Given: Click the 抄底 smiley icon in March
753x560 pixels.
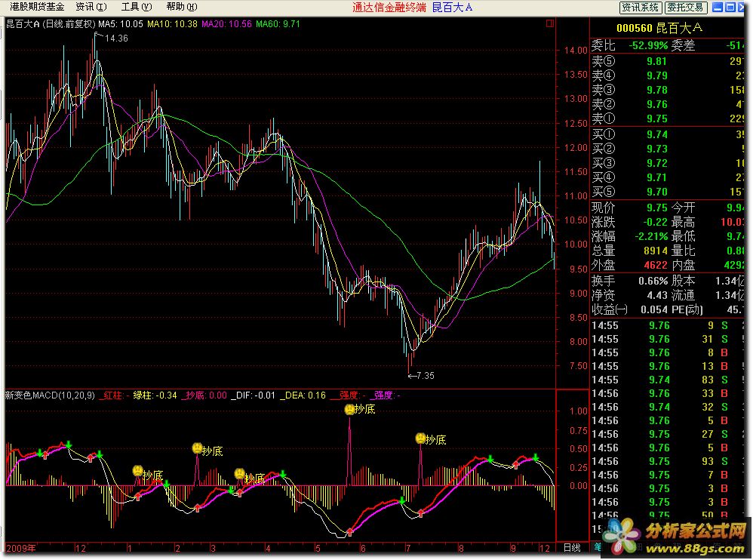Looking at the screenshot, I should tap(239, 473).
